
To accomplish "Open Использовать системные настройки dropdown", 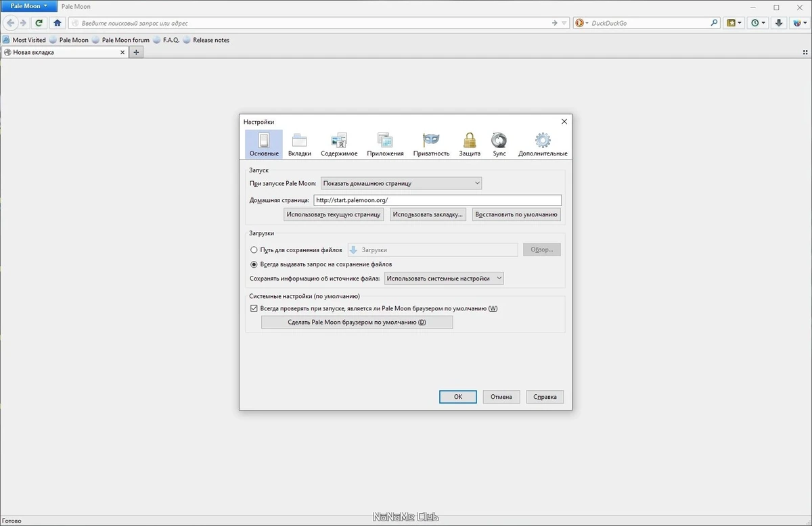I will (x=444, y=278).
